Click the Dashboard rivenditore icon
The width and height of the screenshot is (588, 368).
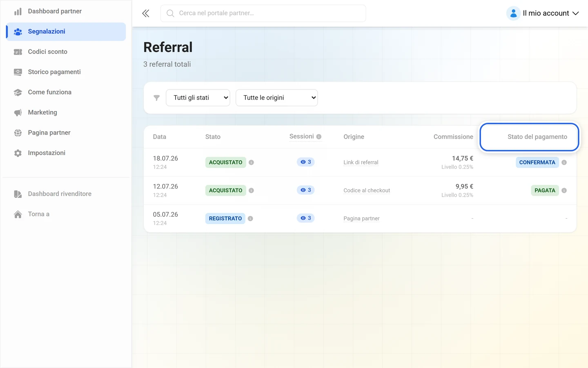[x=18, y=194]
